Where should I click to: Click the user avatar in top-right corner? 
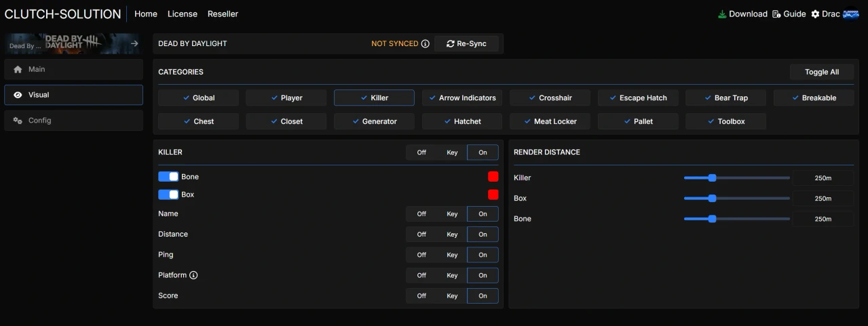pos(851,14)
